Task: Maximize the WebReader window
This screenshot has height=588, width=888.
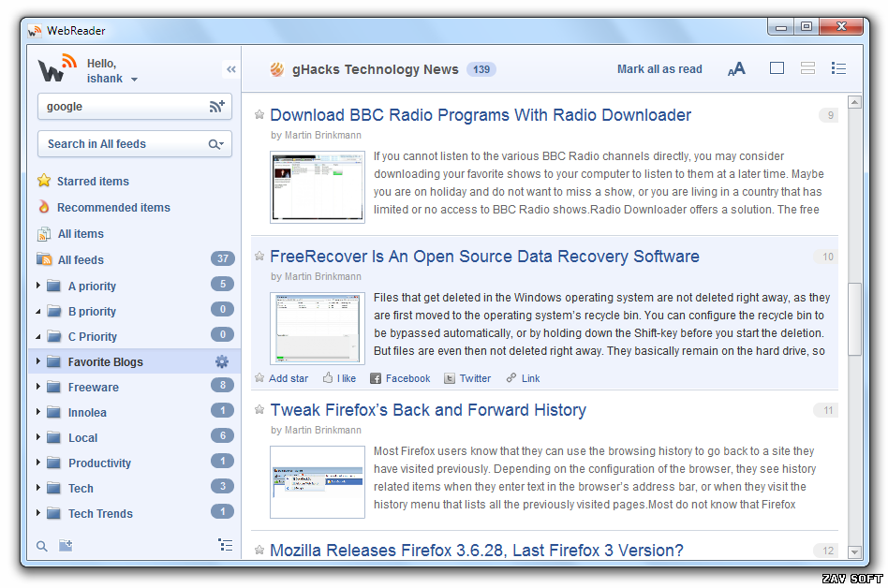Action: tap(807, 26)
